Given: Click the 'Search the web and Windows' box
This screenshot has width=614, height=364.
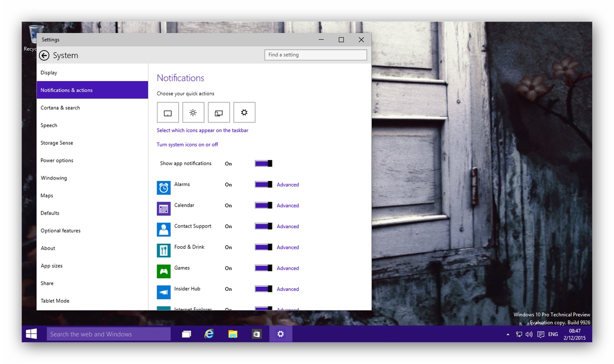Looking at the screenshot, I should pos(109,334).
